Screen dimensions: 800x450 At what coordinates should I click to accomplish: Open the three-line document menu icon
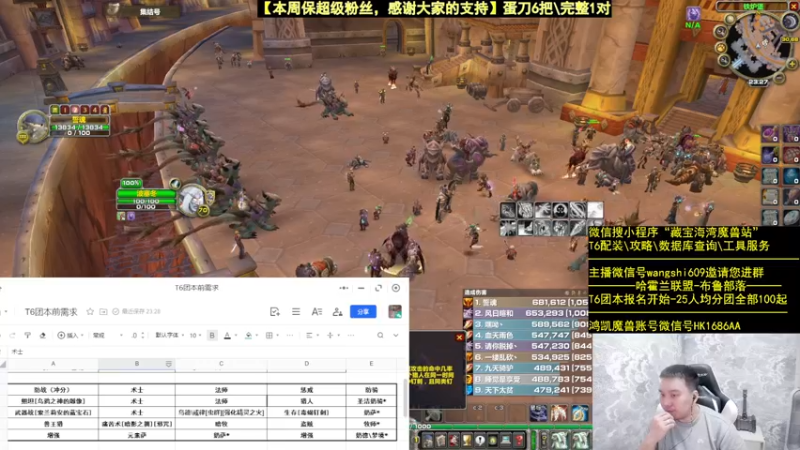click(296, 311)
